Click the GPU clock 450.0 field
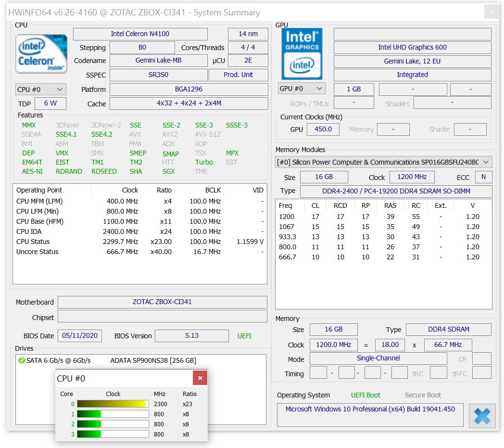 click(323, 129)
